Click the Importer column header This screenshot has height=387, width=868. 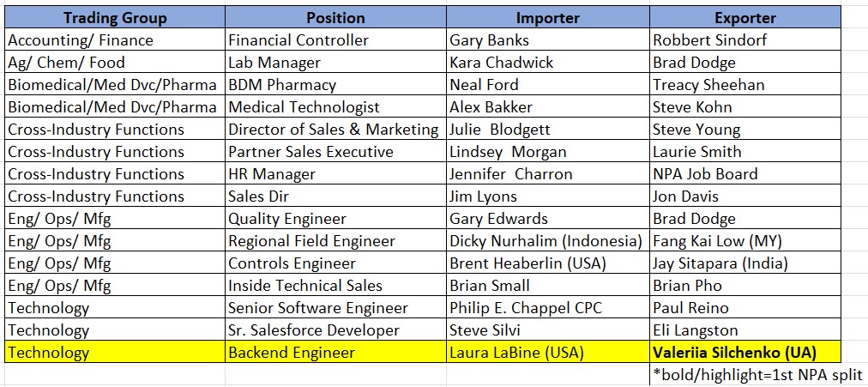point(547,18)
